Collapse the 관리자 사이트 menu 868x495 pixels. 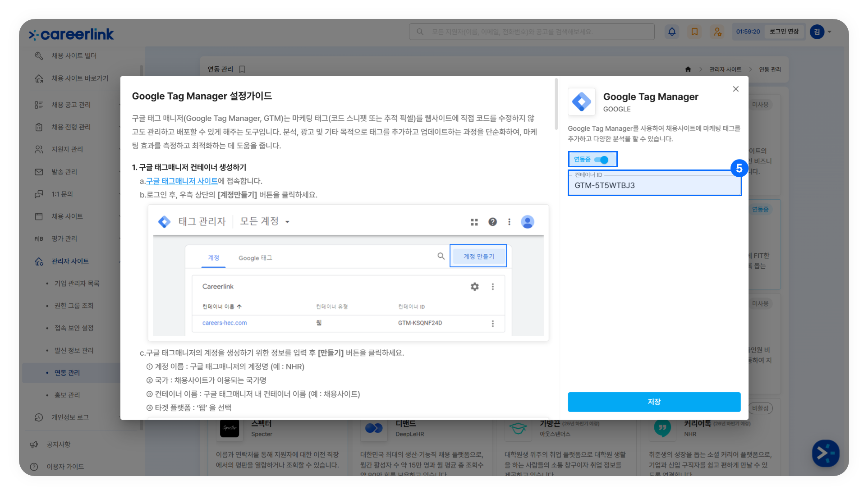[70, 261]
